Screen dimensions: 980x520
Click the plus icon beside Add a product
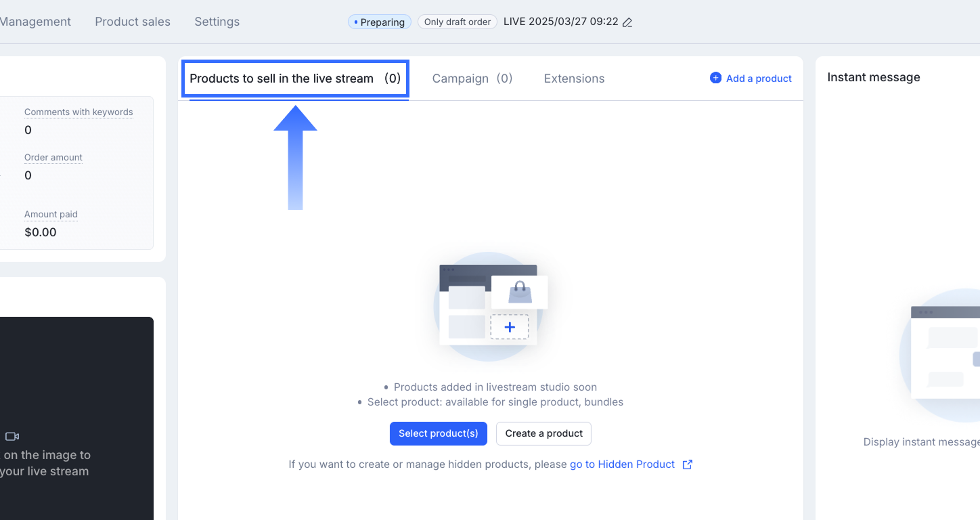715,78
